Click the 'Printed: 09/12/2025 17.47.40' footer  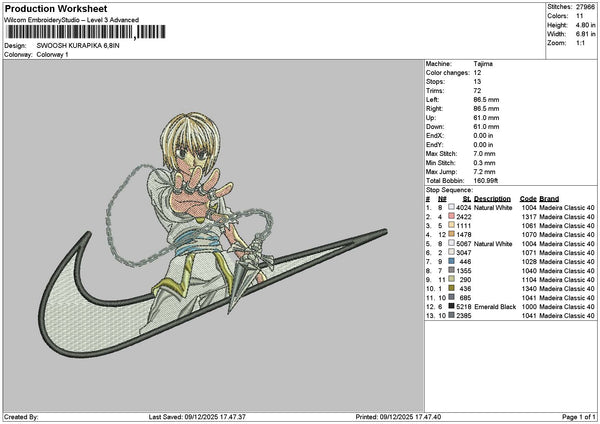pos(398,417)
